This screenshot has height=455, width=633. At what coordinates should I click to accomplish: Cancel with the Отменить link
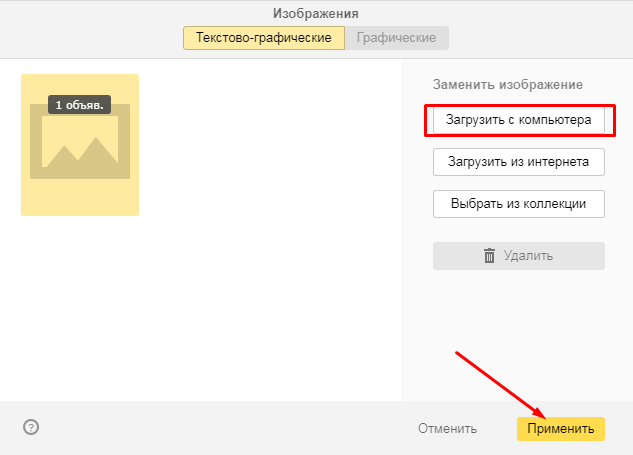(x=447, y=428)
